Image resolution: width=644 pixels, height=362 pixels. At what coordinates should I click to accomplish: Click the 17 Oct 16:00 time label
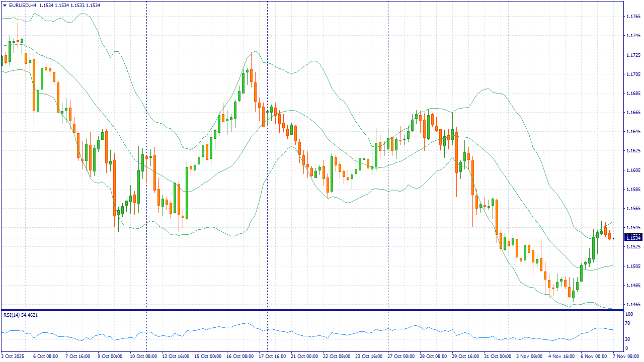tap(271, 356)
